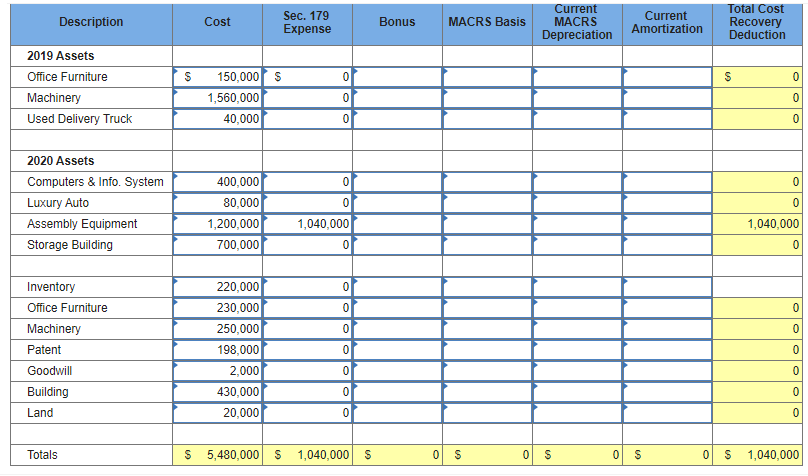This screenshot has width=808, height=476.
Task: Click the grand total recovery deduction in Totals row
Action: click(757, 455)
